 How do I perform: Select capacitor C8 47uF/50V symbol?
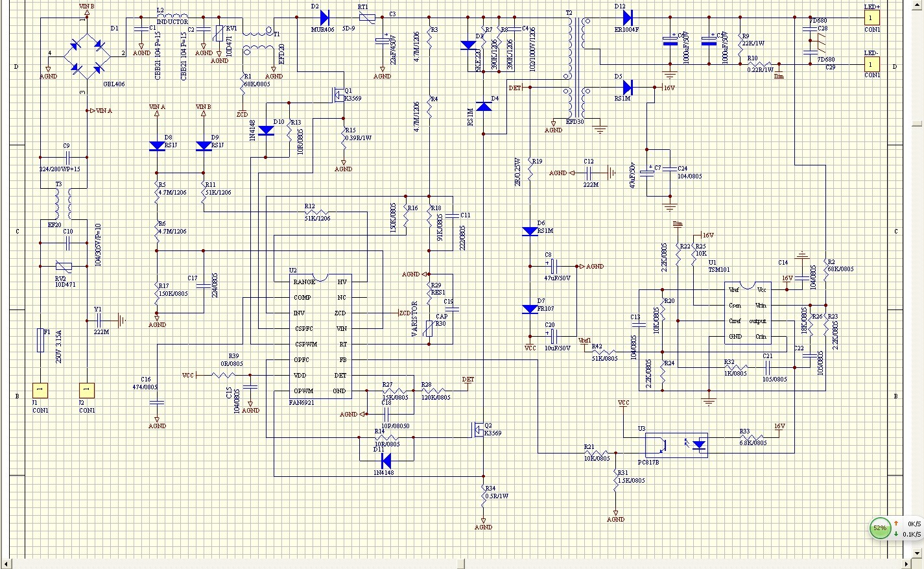point(554,265)
